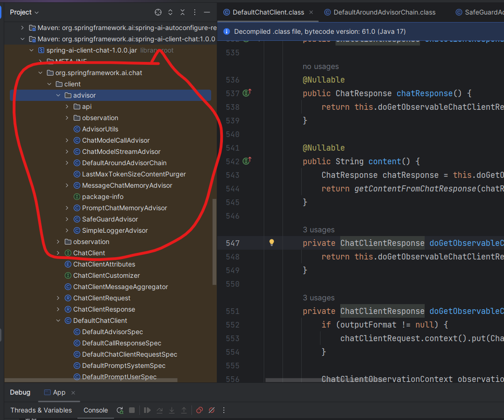
Task: Click the Rerun debug icon
Action: 120,410
